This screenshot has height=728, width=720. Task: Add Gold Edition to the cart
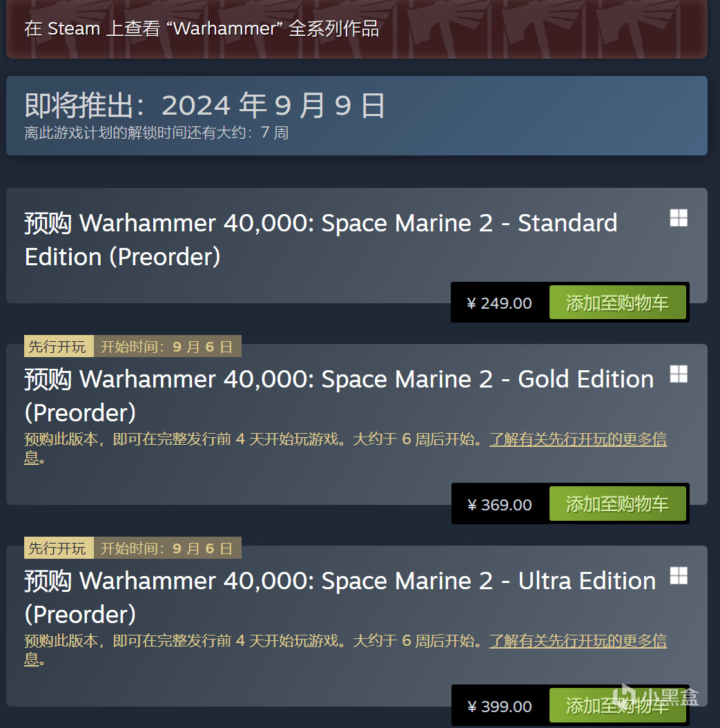point(617,504)
